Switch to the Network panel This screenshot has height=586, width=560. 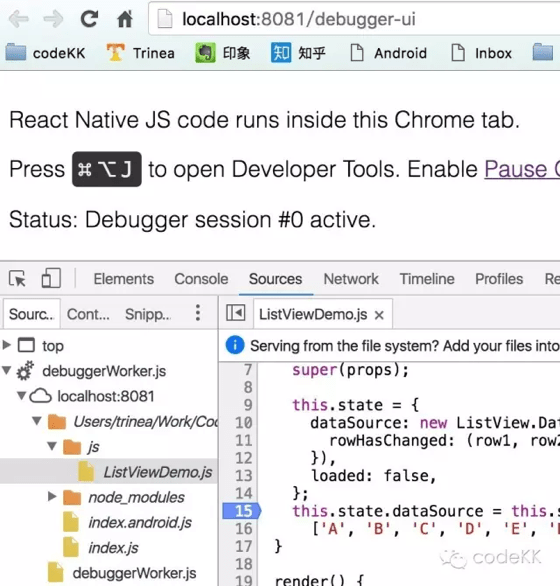coord(351,279)
